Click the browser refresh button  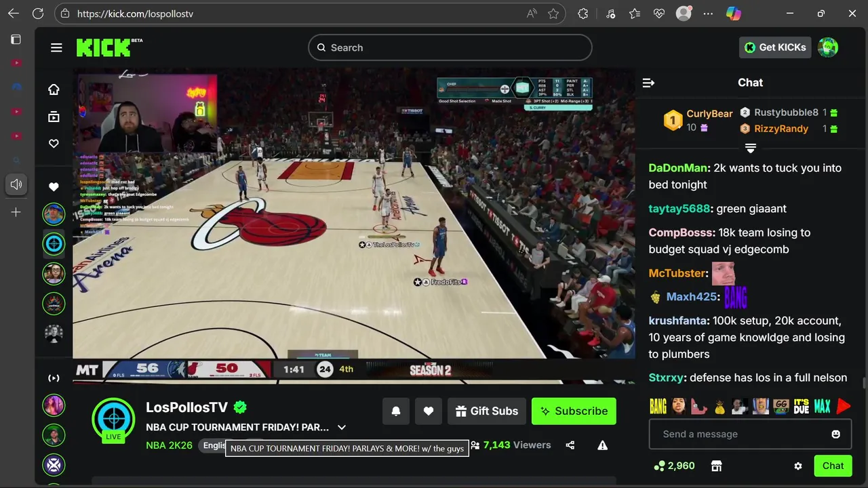pos(38,14)
